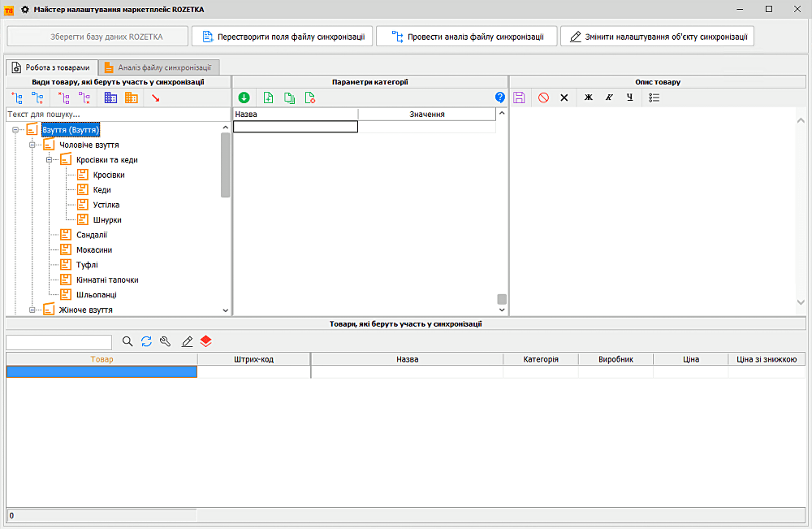Select the Мокасини category in the tree
The width and height of the screenshot is (812, 529).
click(94, 250)
